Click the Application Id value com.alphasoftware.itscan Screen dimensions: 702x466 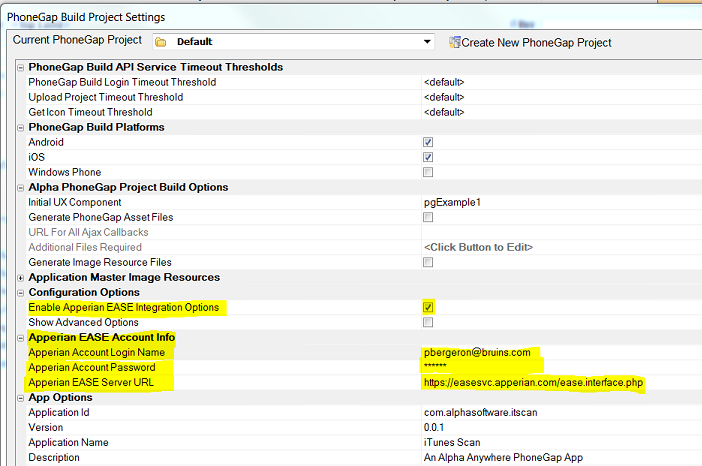480,412
